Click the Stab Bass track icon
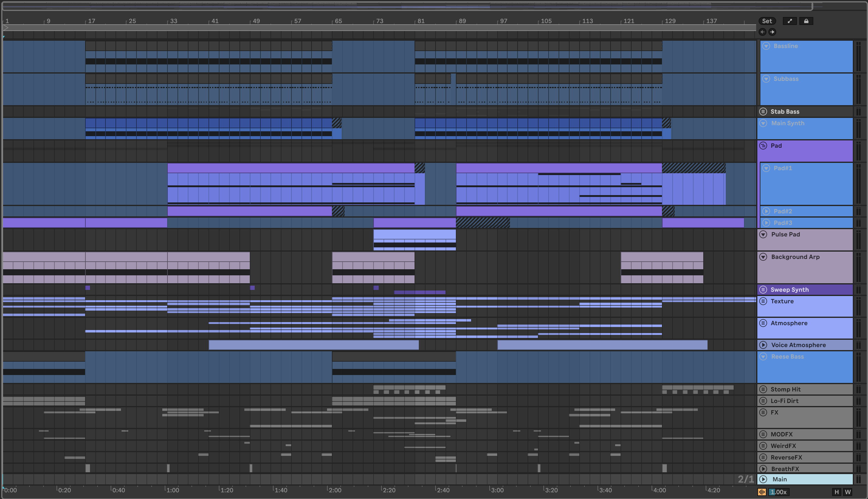 pos(763,112)
